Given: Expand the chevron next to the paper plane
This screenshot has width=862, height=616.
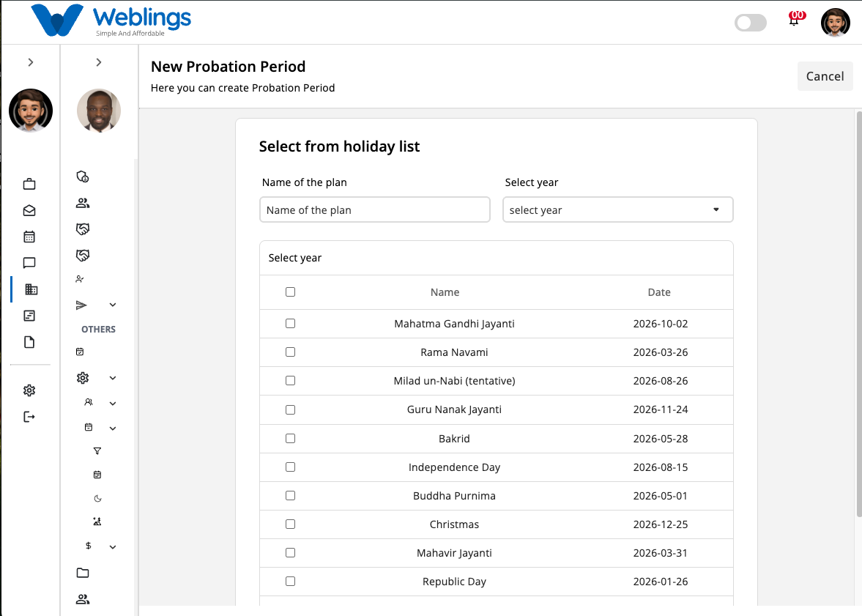Looking at the screenshot, I should tap(113, 305).
